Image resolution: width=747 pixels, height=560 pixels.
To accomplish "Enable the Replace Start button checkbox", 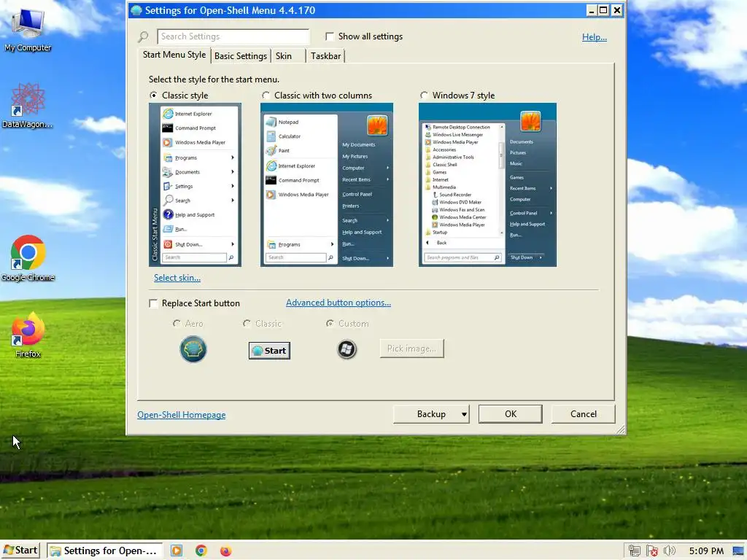I will [153, 303].
